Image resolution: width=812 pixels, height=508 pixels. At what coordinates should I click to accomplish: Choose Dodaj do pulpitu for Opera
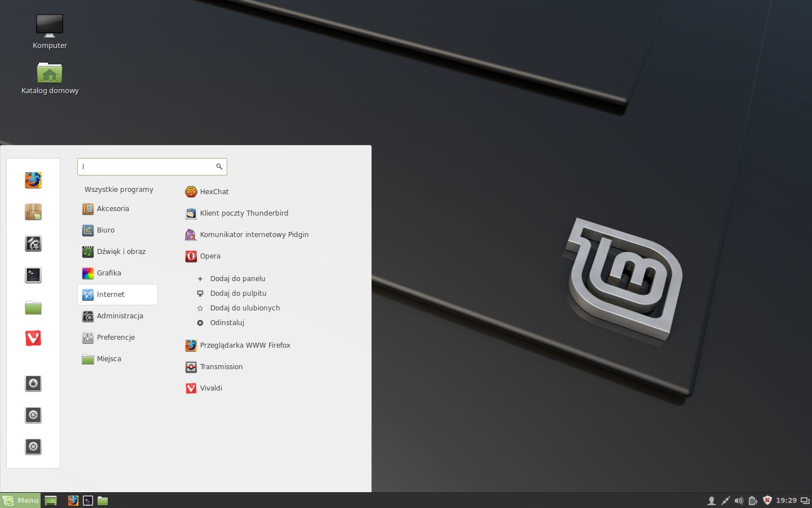pos(232,294)
